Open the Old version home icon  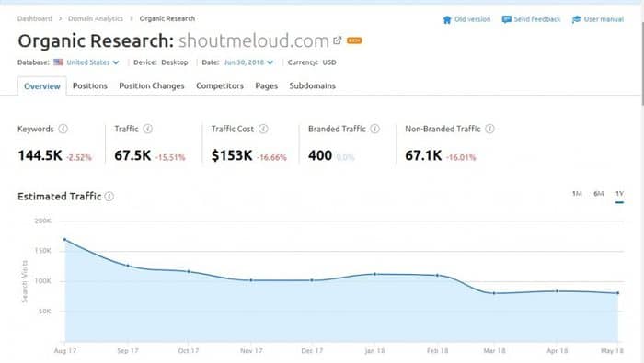click(x=447, y=19)
